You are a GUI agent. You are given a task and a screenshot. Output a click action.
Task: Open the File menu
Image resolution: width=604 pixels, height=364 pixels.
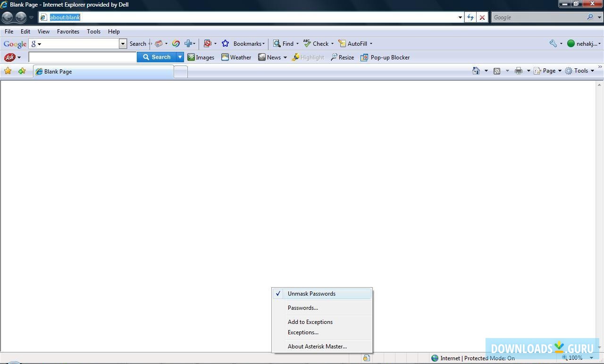pos(9,32)
